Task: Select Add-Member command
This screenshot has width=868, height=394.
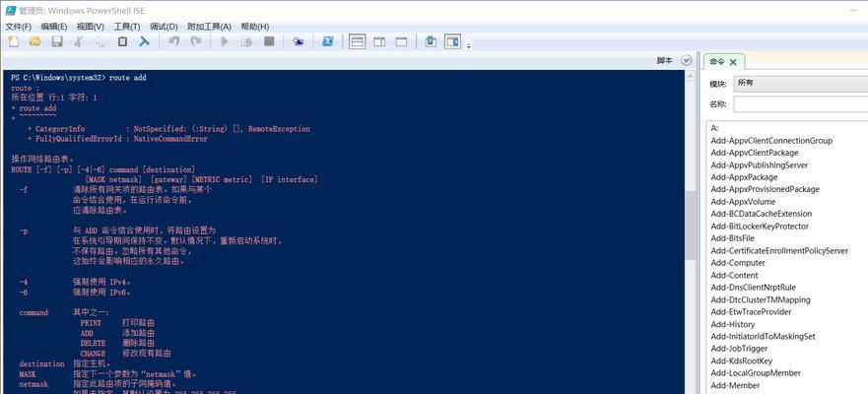Action: [735, 385]
